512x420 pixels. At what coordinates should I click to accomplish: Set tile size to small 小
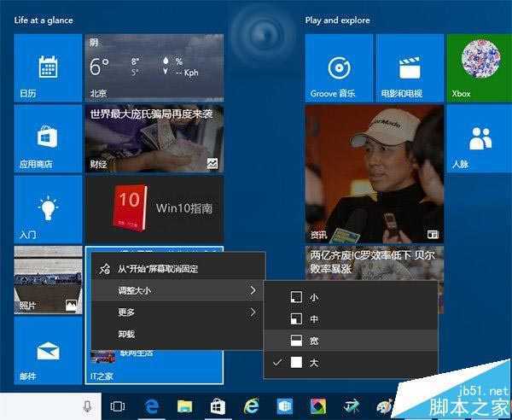pyautogui.click(x=351, y=297)
